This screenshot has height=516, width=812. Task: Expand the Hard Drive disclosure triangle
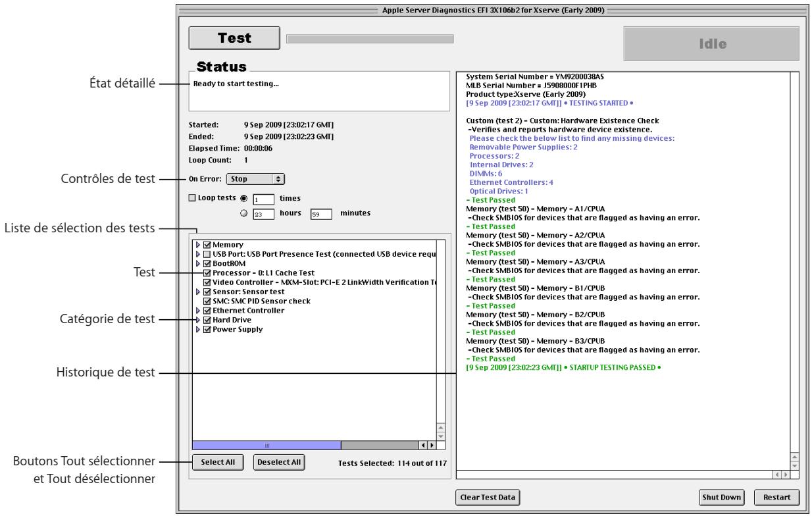pos(199,320)
